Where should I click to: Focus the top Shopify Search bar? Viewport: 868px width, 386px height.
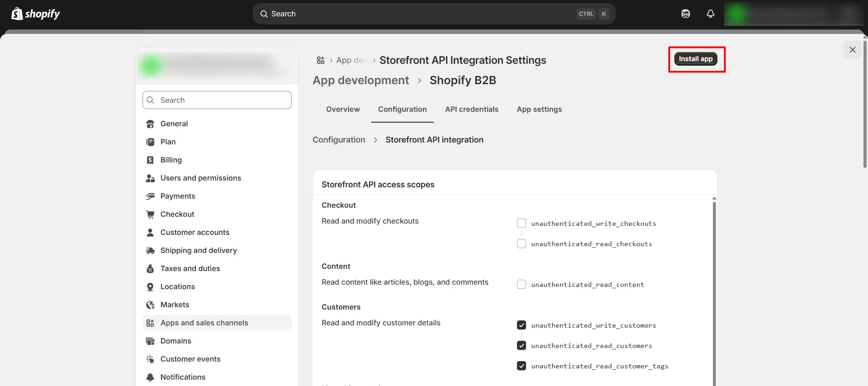coord(434,14)
